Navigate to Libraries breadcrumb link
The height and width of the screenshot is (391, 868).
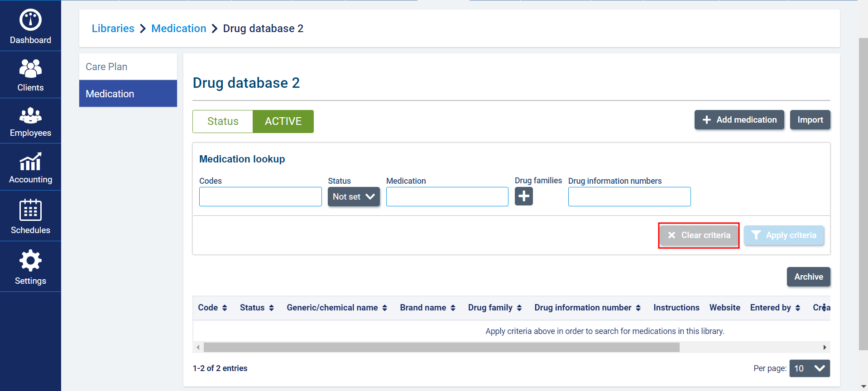coord(113,29)
